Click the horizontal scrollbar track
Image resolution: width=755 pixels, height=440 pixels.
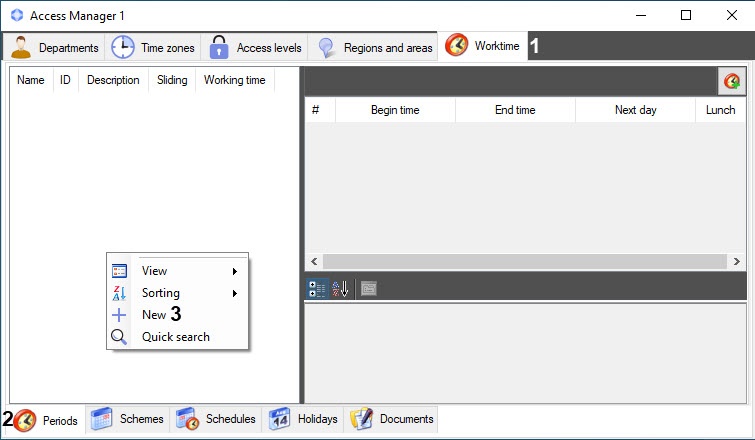pyautogui.click(x=525, y=261)
